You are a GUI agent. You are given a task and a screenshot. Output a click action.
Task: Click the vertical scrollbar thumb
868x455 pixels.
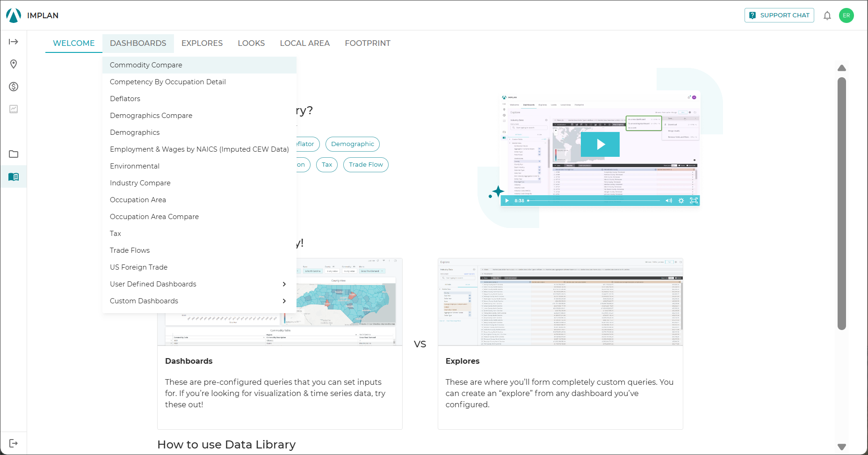[842, 204]
